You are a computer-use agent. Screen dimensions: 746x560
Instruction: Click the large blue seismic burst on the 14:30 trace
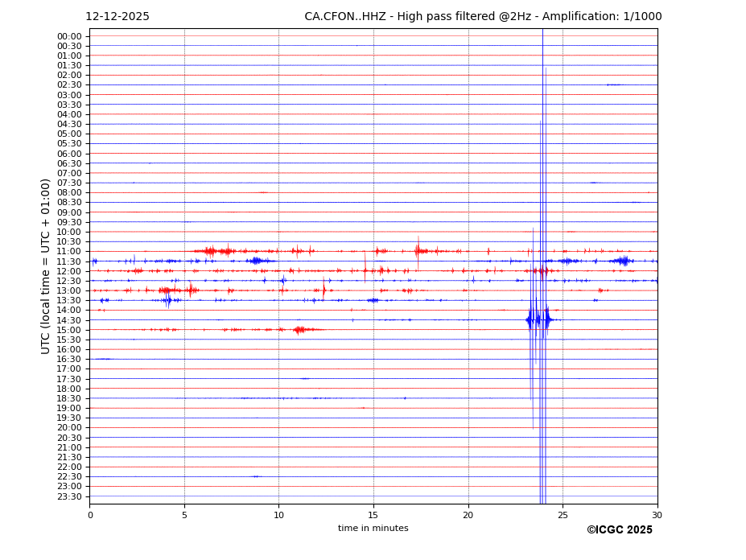click(x=538, y=319)
